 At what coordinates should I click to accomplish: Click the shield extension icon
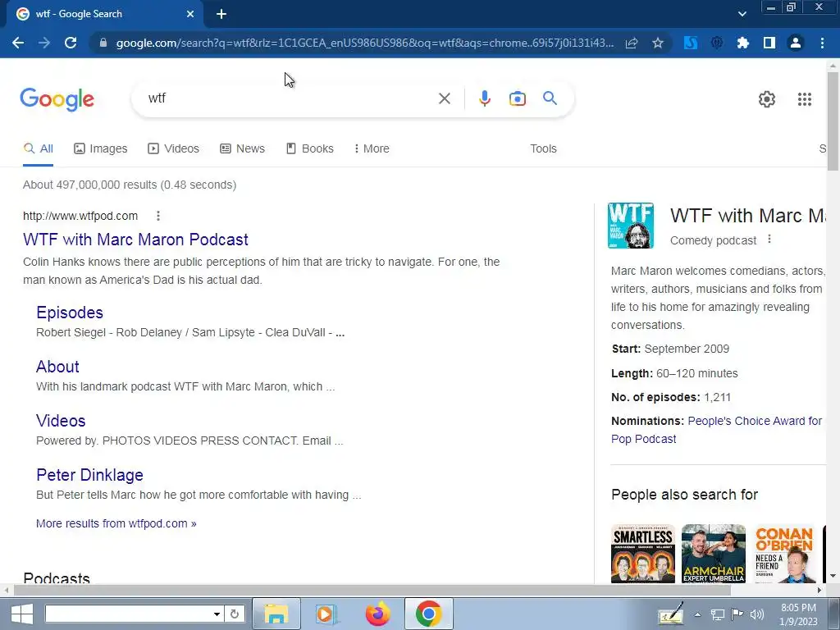[x=717, y=43]
